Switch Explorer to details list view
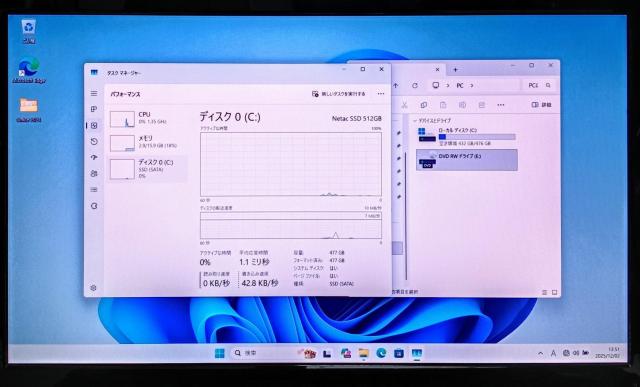The width and height of the screenshot is (640, 387). [x=544, y=292]
